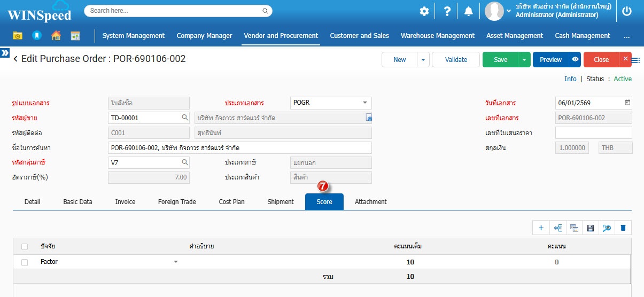Open the recent documents folder icon
Screen dimensions: 644x297
[18, 36]
